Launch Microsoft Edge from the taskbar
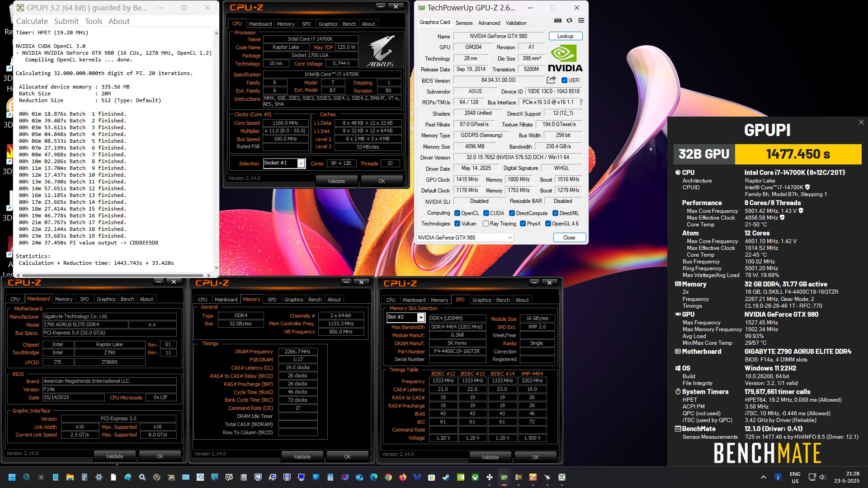This screenshot has height=488, width=868. tap(374, 477)
